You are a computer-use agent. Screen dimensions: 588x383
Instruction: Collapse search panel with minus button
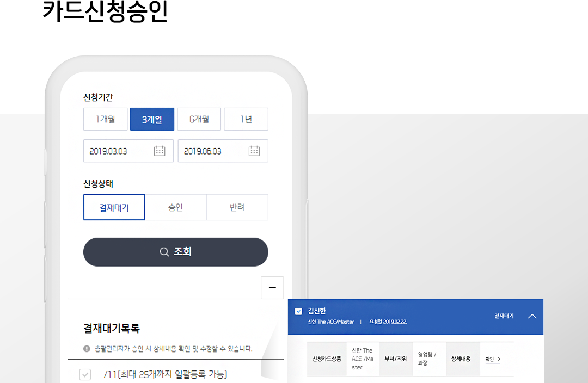coord(272,288)
